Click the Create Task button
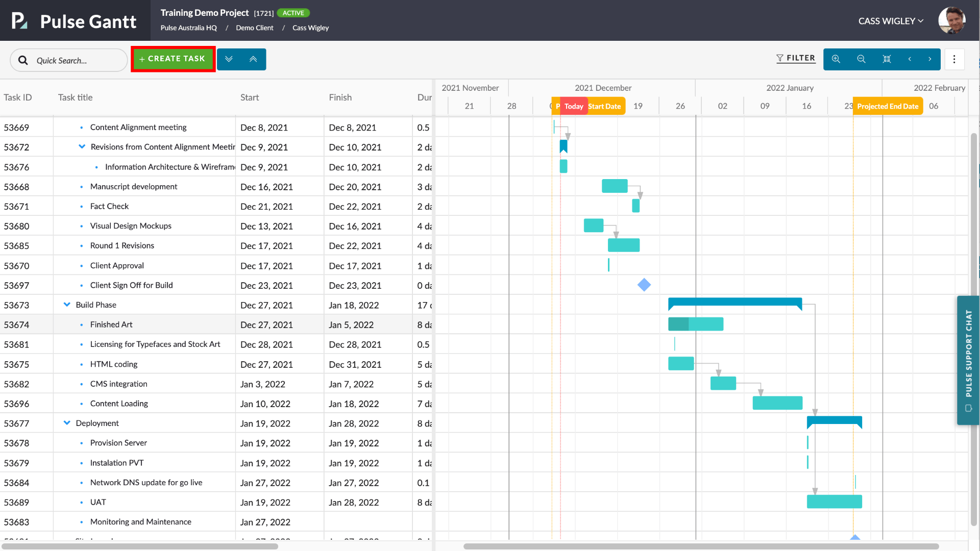 [x=173, y=59]
